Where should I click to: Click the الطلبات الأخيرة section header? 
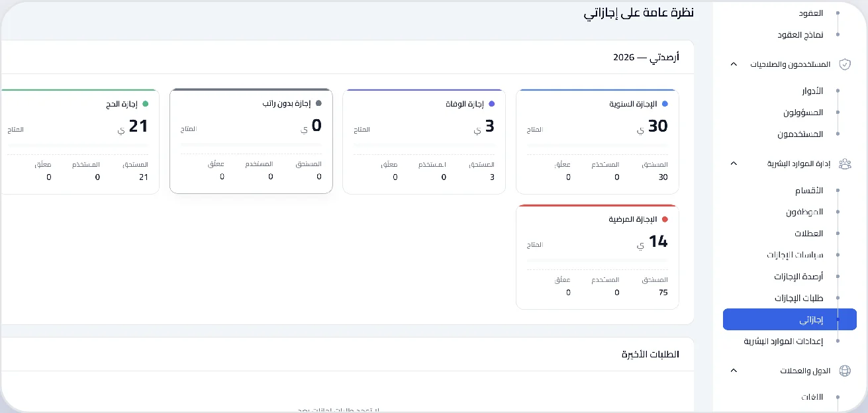[x=650, y=354]
